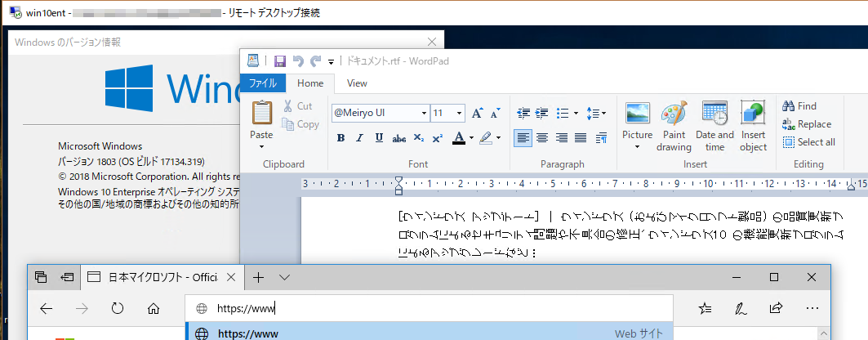Click the Decrease indent icon
Viewport: 868px width, 340px height.
point(523,113)
